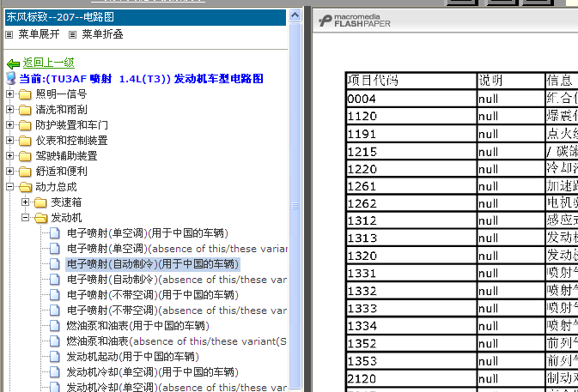Click the 舒适和便利 folder icon
The image size is (578, 392).
pyautogui.click(x=25, y=172)
